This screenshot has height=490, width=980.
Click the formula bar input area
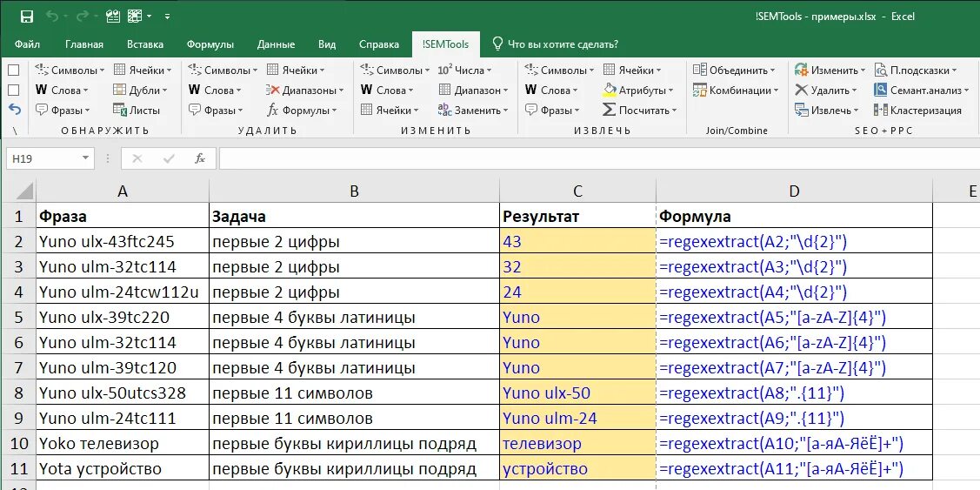[x=599, y=159]
